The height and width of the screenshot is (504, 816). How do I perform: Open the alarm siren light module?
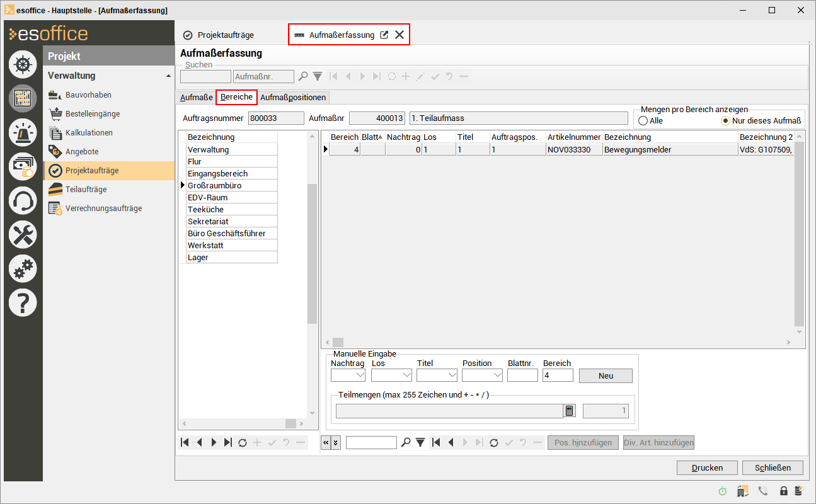point(23,132)
